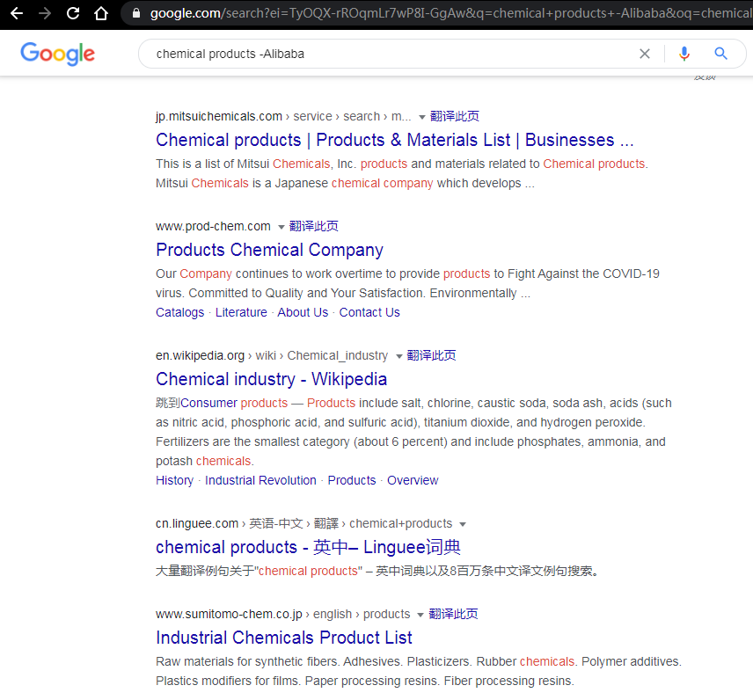This screenshot has width=753, height=700.
Task: Reload the page with refresh icon
Action: pyautogui.click(x=73, y=14)
